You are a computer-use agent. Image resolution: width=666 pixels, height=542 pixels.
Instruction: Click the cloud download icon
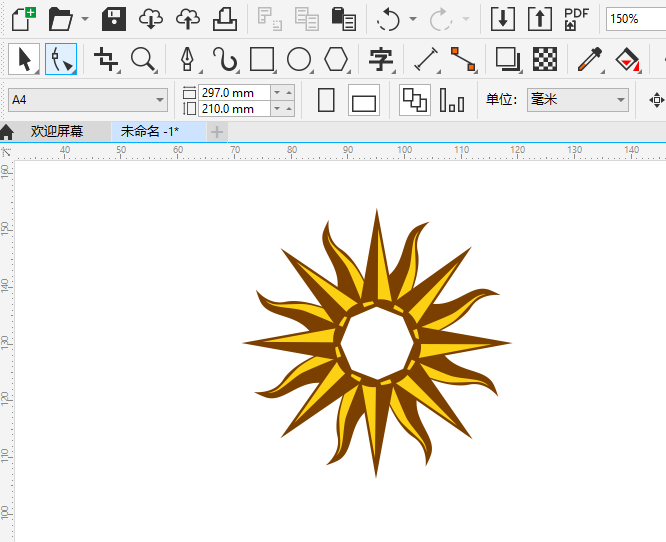coord(151,19)
